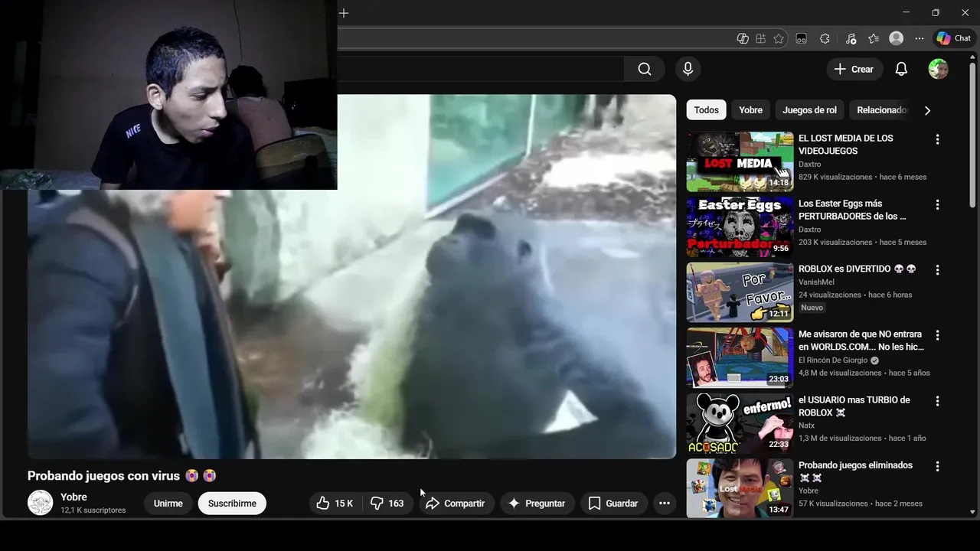
Task: Open options menu for EL LOST MEDIA video
Action: click(937, 139)
